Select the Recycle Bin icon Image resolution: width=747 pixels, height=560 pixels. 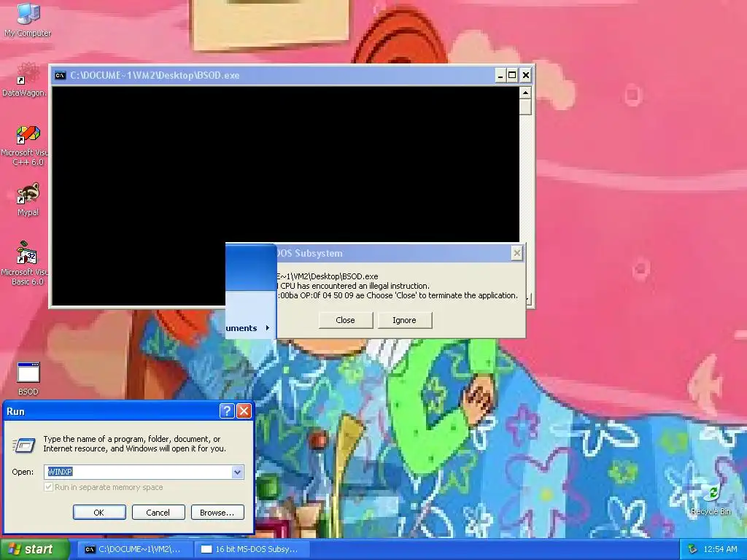click(711, 499)
